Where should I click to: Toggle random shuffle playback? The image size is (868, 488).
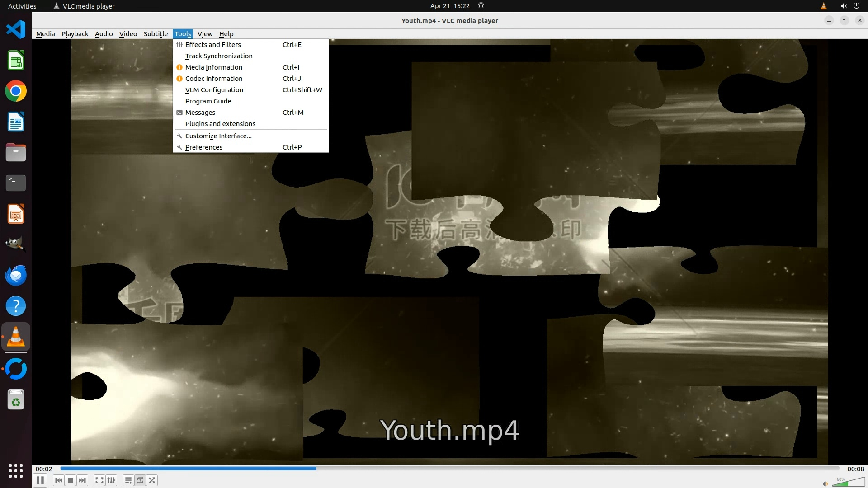[152, 480]
